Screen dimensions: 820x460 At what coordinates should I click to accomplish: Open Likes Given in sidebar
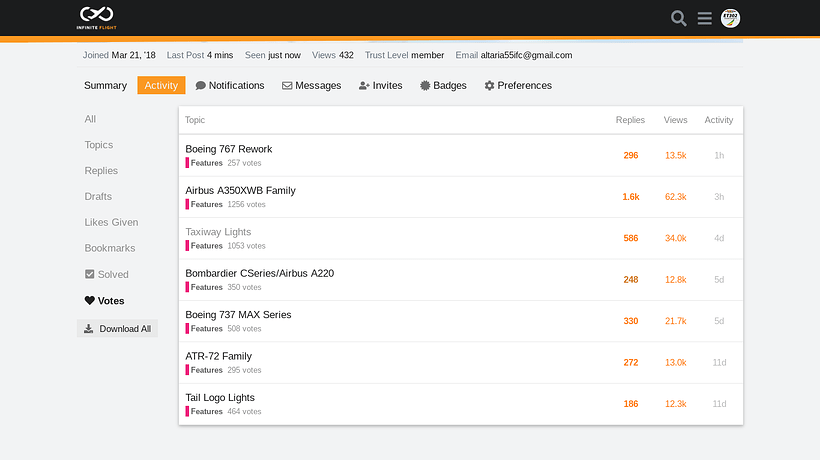pyautogui.click(x=111, y=222)
